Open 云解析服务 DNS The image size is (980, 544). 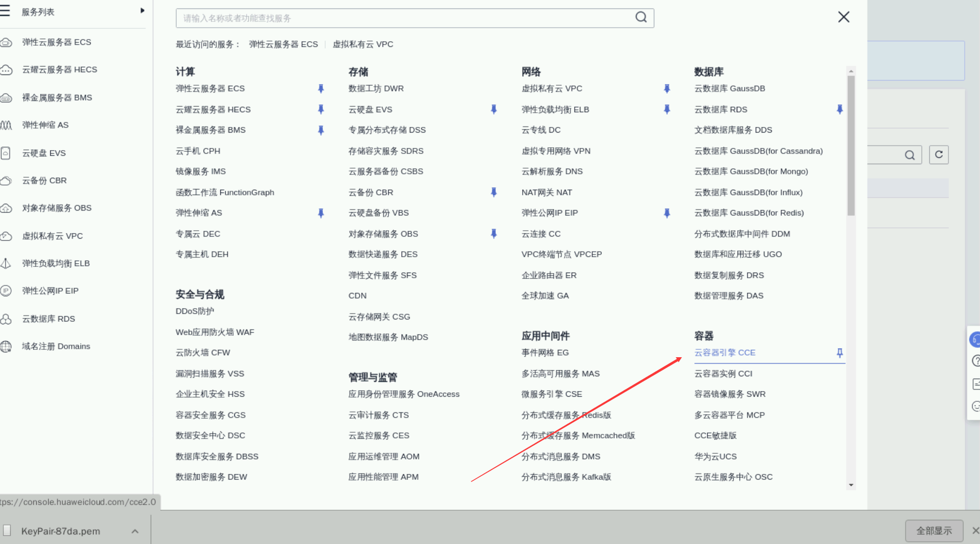click(552, 172)
